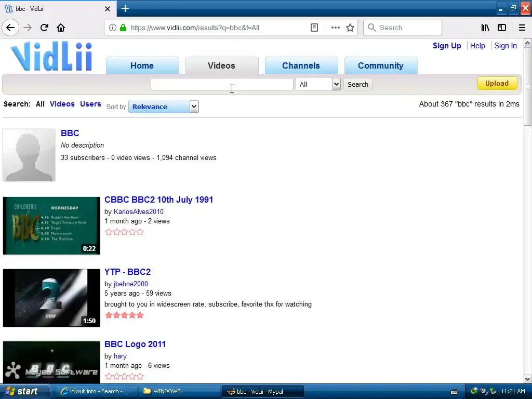Focus the VidLii search text field
532x399 pixels.
[222, 84]
